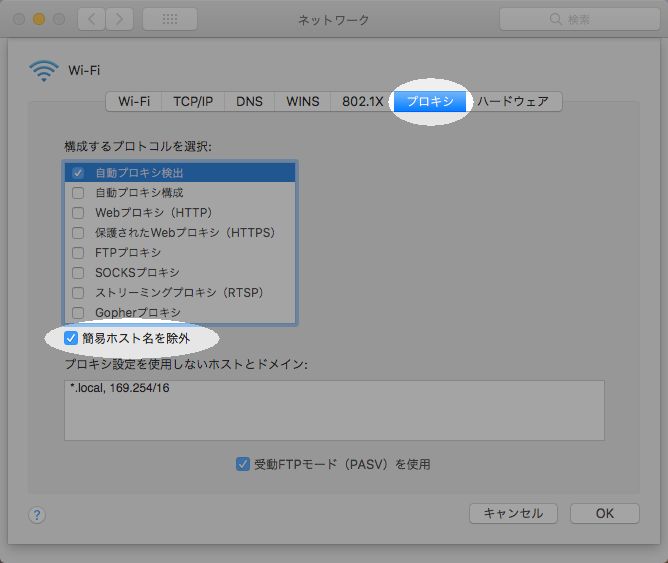The height and width of the screenshot is (563, 668).
Task: Show all preferences grid button
Action: pyautogui.click(x=170, y=19)
